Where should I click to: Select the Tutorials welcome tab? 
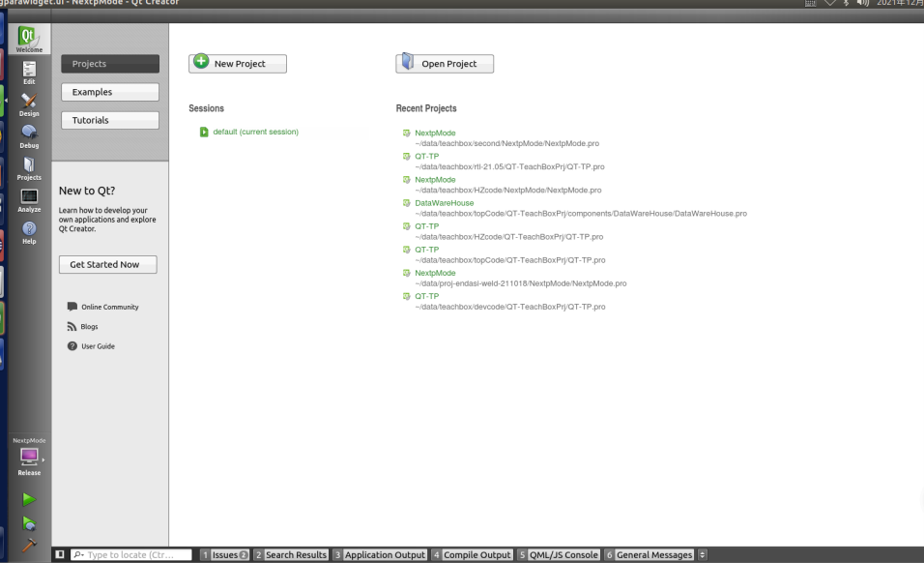110,120
